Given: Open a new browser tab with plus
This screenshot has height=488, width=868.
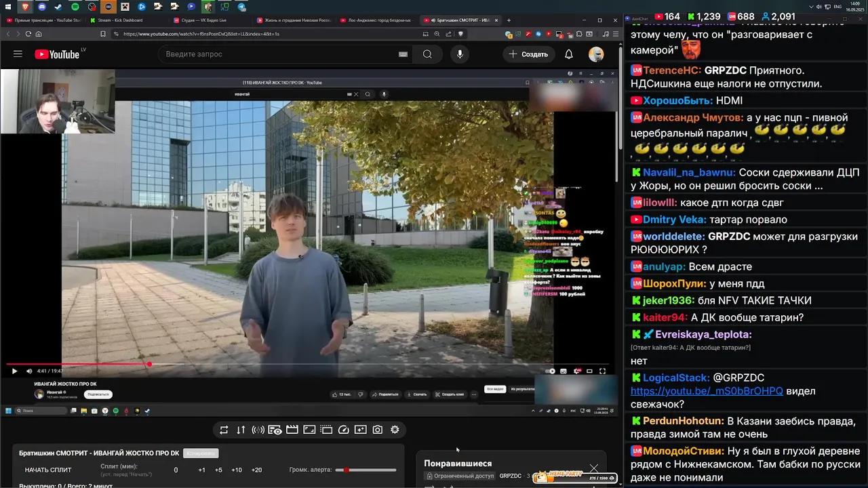Looking at the screenshot, I should 509,20.
